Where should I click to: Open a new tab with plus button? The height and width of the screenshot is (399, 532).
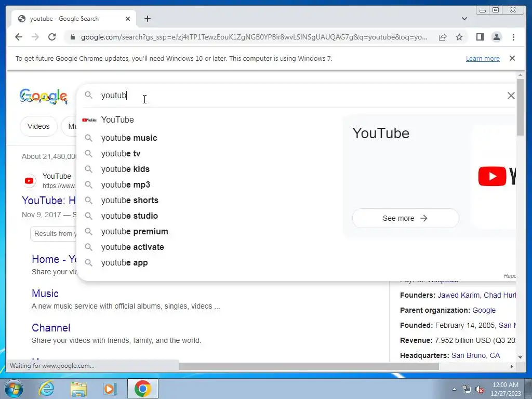pos(147,19)
